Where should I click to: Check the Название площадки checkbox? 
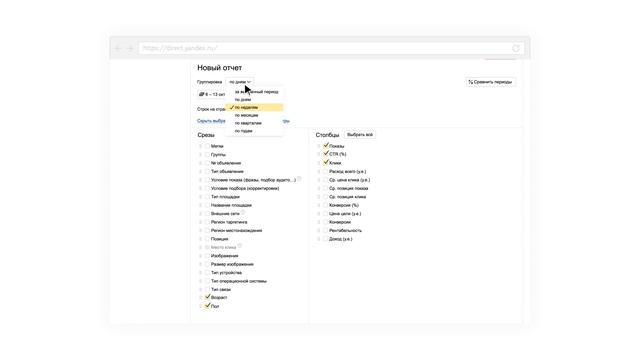tap(207, 205)
